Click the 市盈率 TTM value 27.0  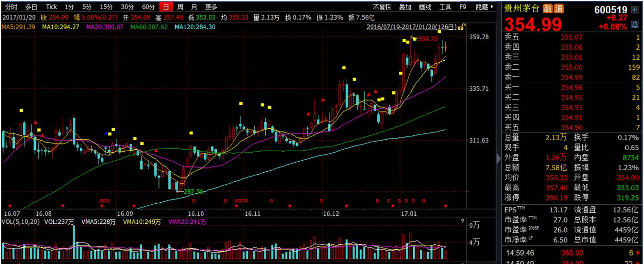[x=560, y=220]
